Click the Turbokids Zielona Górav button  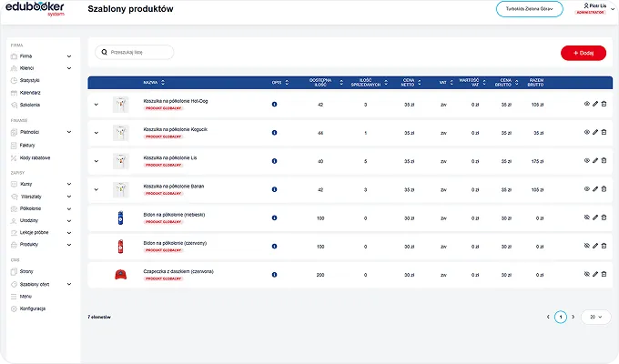point(530,8)
